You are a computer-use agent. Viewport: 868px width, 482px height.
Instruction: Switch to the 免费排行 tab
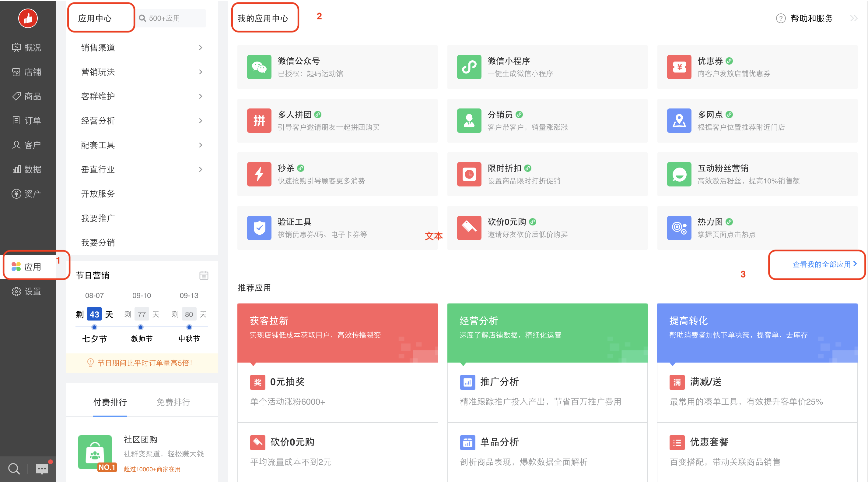tap(173, 402)
